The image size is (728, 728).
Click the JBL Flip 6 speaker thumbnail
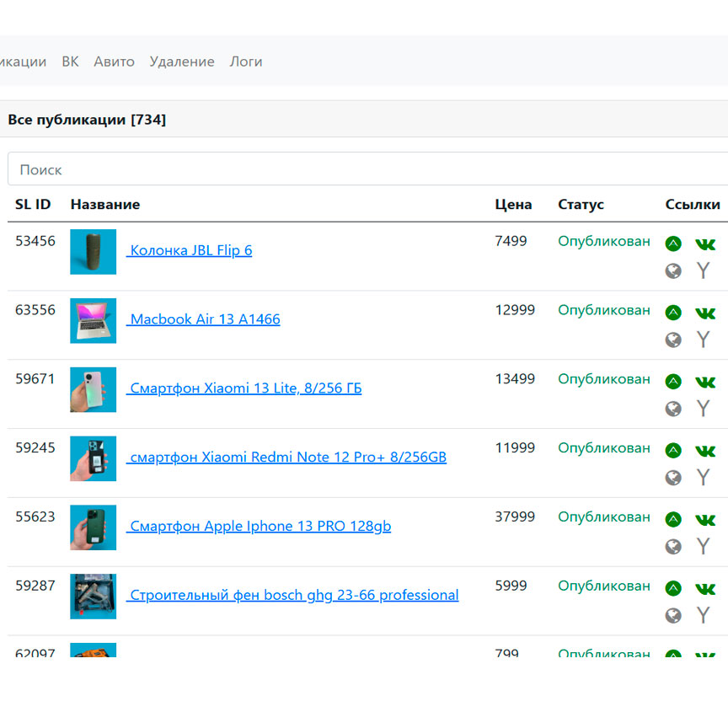(94, 252)
